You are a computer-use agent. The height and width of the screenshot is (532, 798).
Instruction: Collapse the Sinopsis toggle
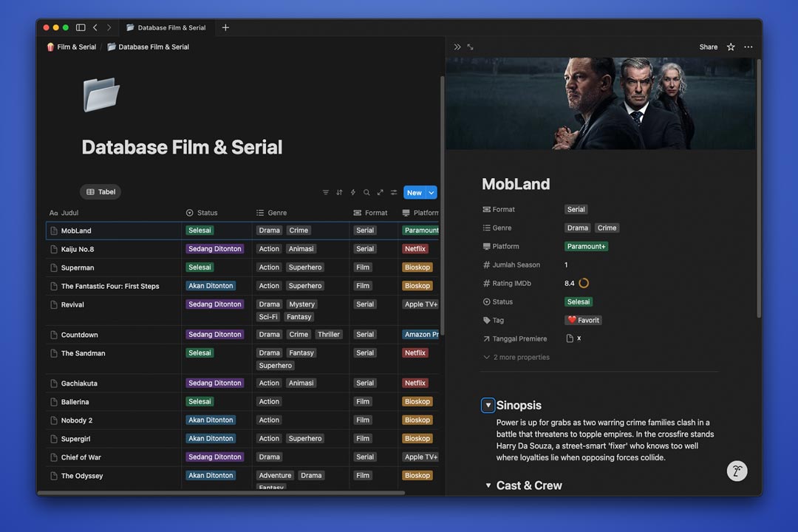tap(488, 405)
